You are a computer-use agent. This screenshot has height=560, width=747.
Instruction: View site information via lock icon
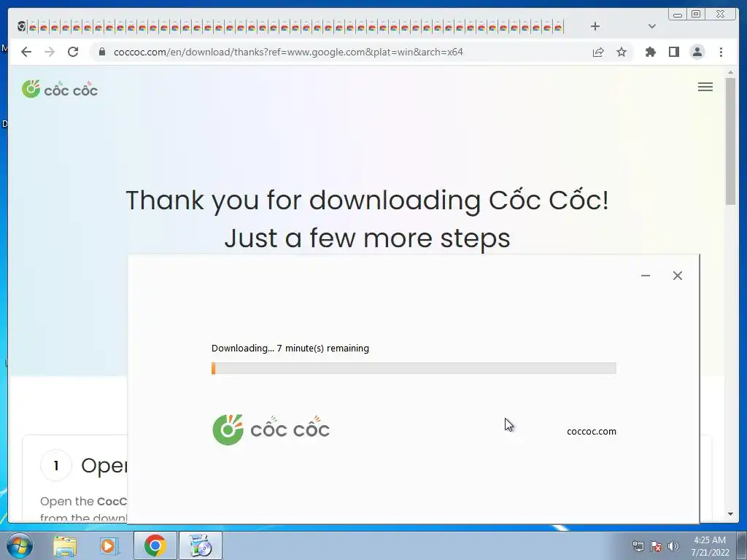coord(102,52)
